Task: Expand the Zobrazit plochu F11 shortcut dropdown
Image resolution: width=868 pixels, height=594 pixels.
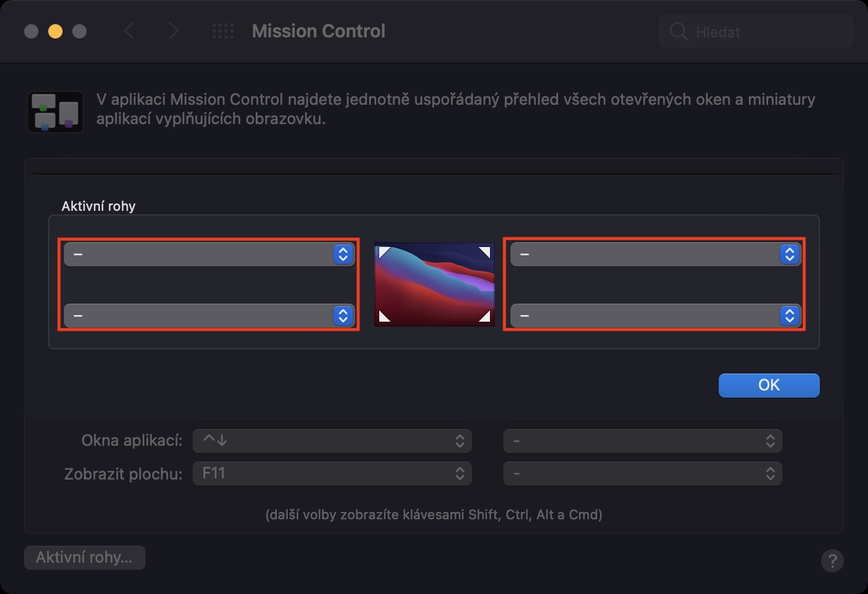Action: click(x=332, y=474)
